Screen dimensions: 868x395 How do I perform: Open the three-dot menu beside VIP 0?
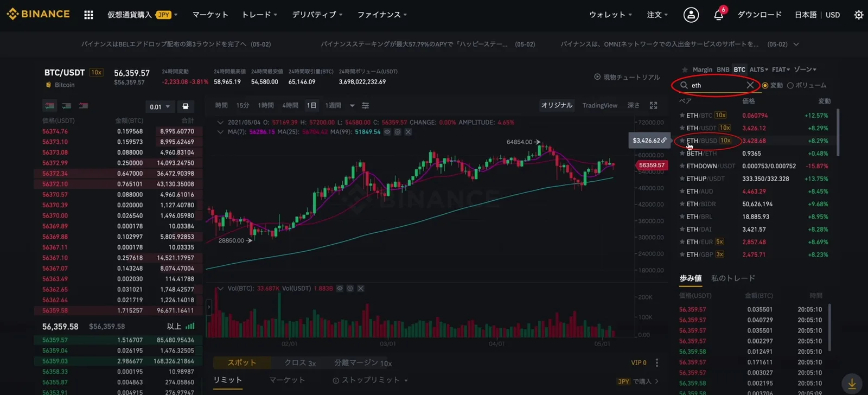point(656,362)
